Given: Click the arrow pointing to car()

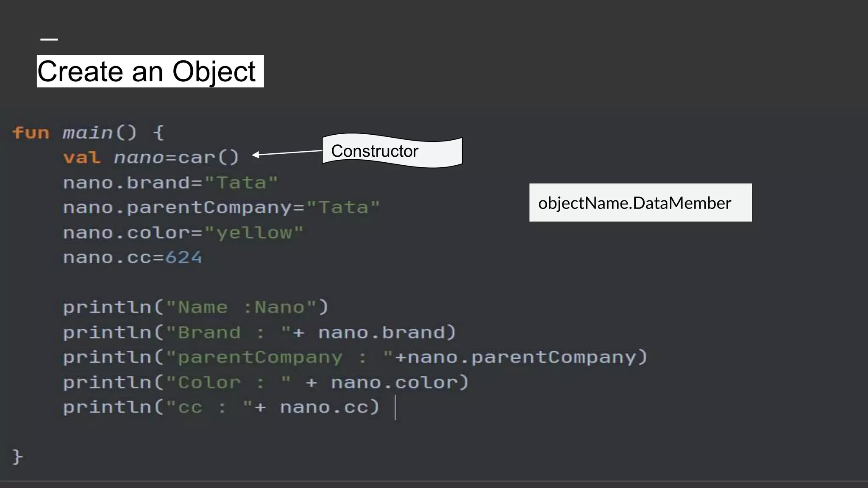Looking at the screenshot, I should point(288,153).
